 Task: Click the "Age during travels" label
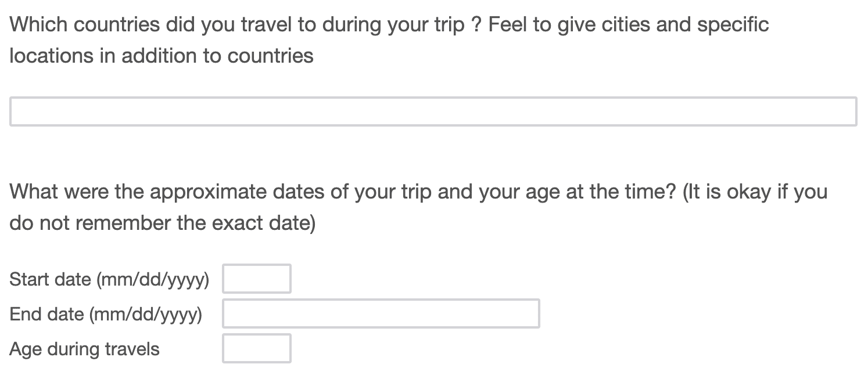[x=84, y=349]
